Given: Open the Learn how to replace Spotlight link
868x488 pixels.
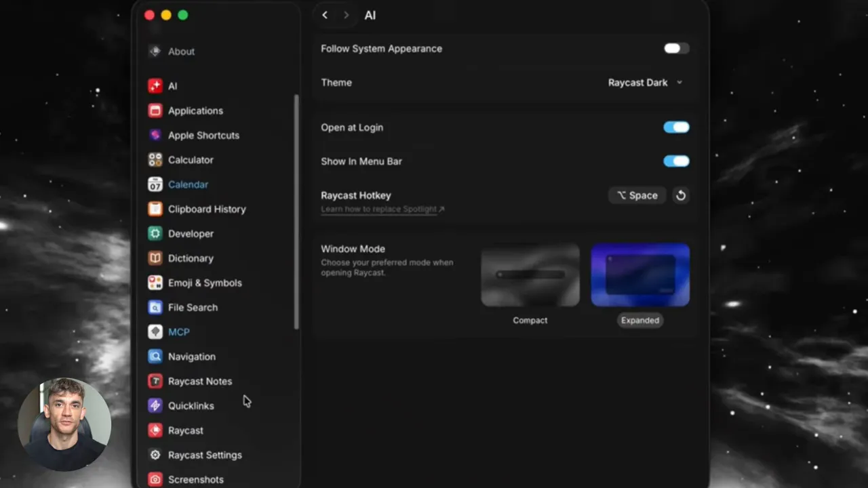Looking at the screenshot, I should [x=382, y=209].
